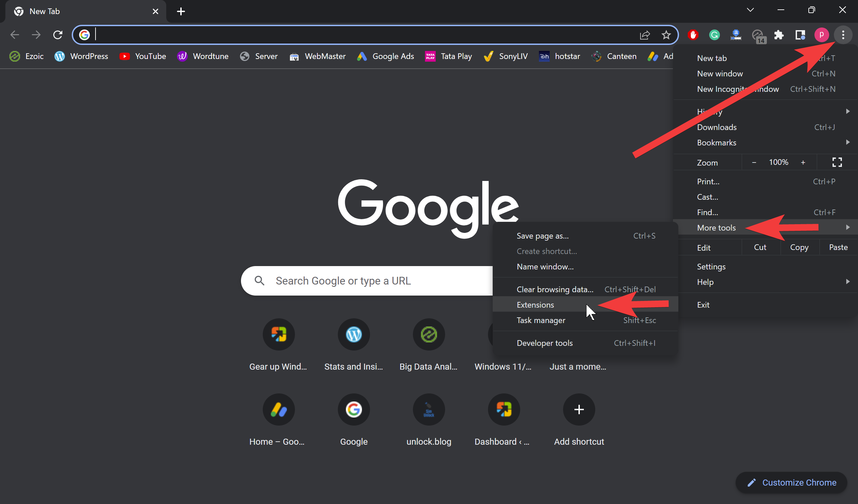Click the blue 'a' person extension icon
The height and width of the screenshot is (504, 858).
point(736,35)
